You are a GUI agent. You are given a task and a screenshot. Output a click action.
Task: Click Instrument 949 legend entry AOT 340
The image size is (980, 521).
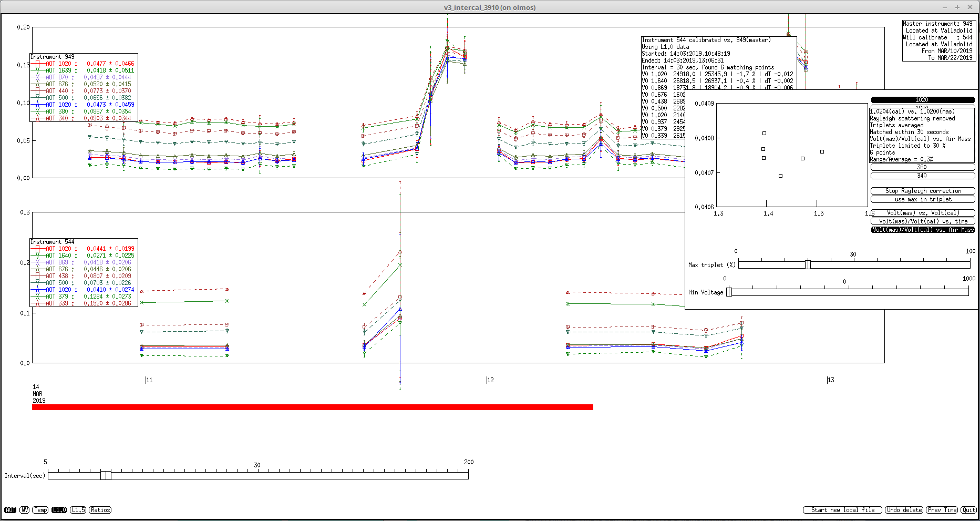[x=84, y=118]
